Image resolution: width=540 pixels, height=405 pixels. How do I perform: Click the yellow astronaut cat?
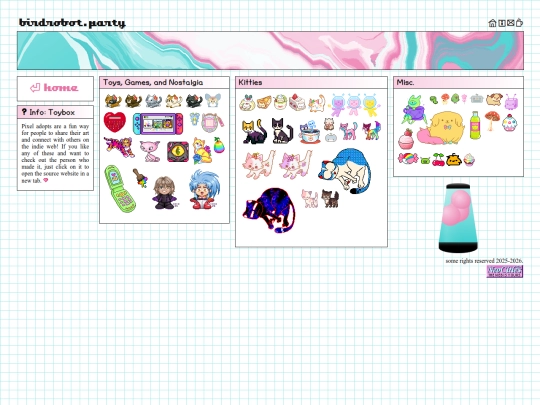(371, 105)
